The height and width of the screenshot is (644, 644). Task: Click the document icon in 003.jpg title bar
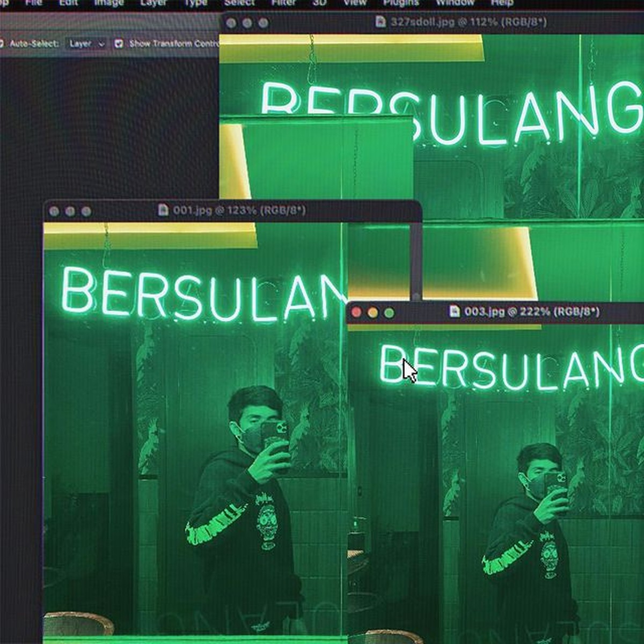(x=455, y=311)
